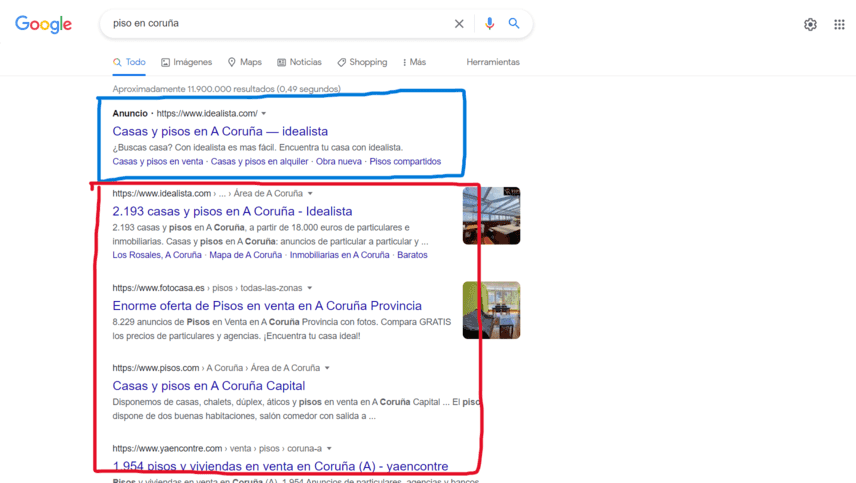The width and height of the screenshot is (856, 483).
Task: Open ad 'Casas y pisos en A Coruña — idealista'
Action: pos(220,132)
